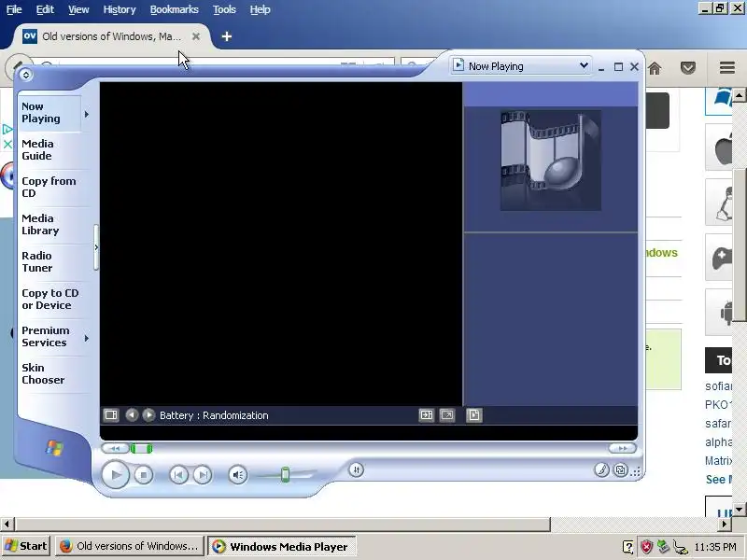Collapse the Media Player taskbar handle
747x560 pixels.
(96, 247)
